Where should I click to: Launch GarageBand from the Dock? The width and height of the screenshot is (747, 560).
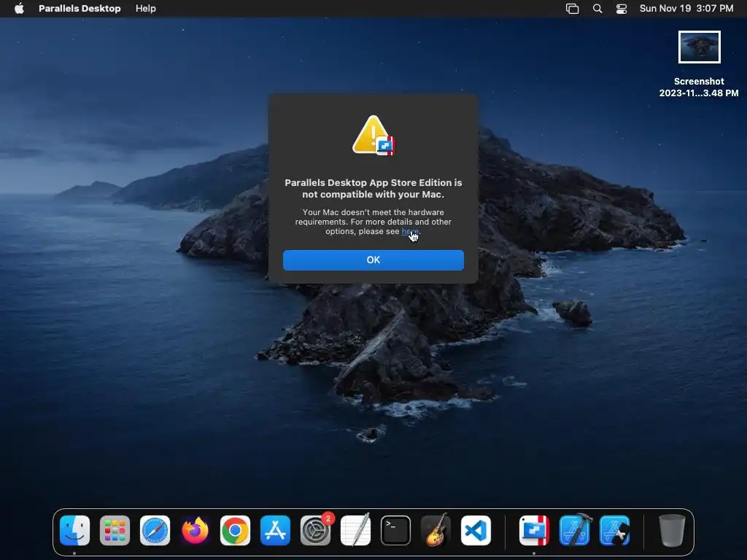(436, 530)
